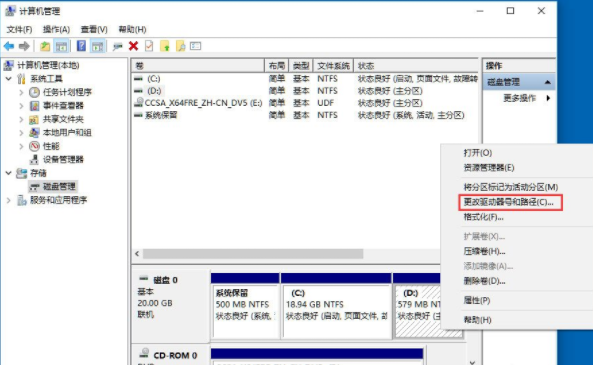Viewport: 593px width, 365px height.
Task: Click the folder search toolbar icon
Action: pyautogui.click(x=181, y=46)
